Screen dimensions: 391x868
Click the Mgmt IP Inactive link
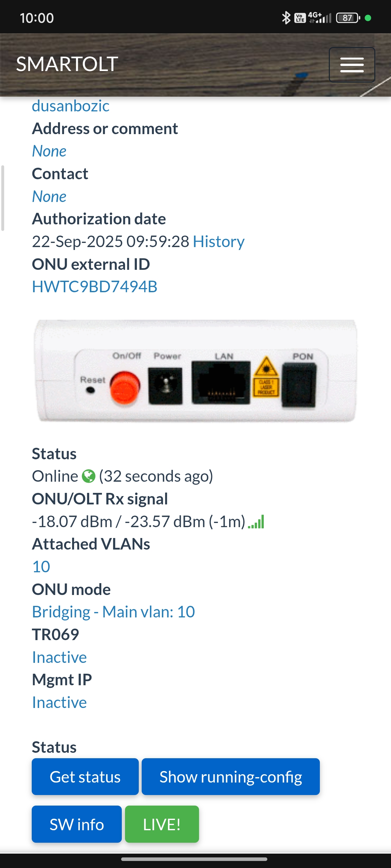(59, 702)
